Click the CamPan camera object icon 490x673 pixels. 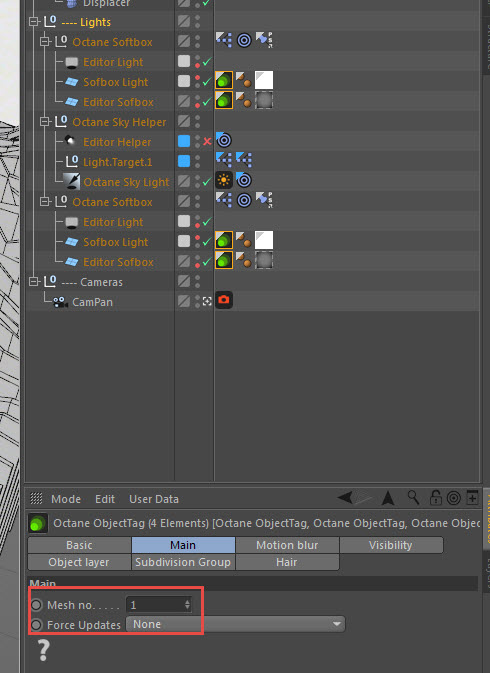pyautogui.click(x=60, y=302)
